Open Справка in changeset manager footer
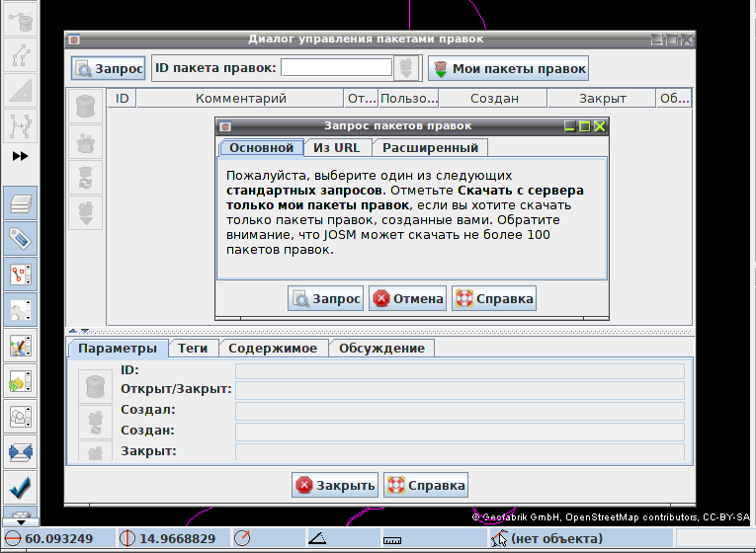756x553 pixels. pyautogui.click(x=426, y=485)
